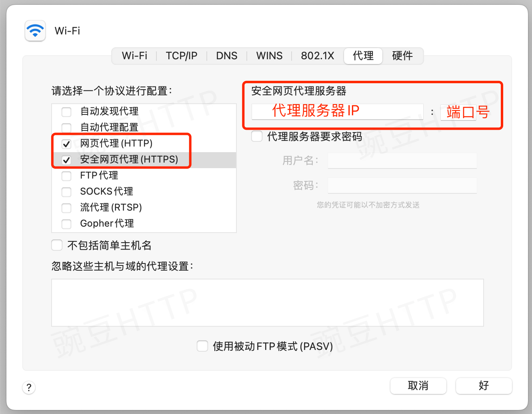The image size is (532, 414).
Task: Click the 取消 button
Action: pos(418,386)
